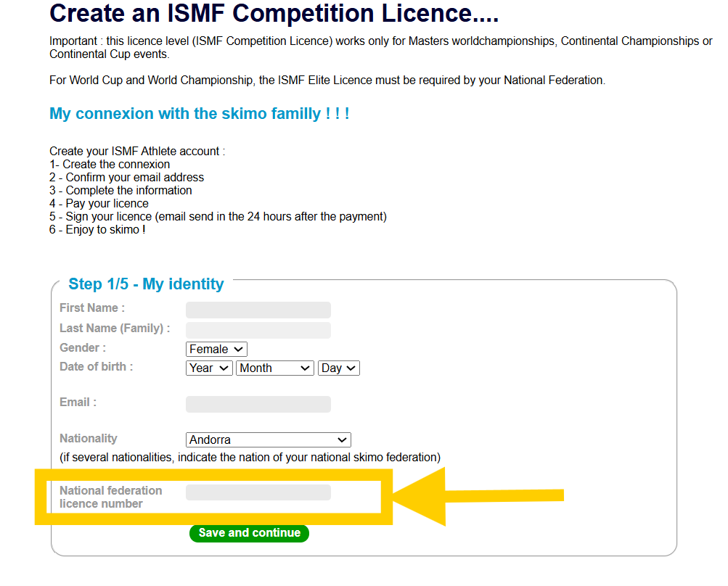Focus the Last Name (Family) text box
Image resolution: width=728 pixels, height=586 pixels.
(x=258, y=330)
